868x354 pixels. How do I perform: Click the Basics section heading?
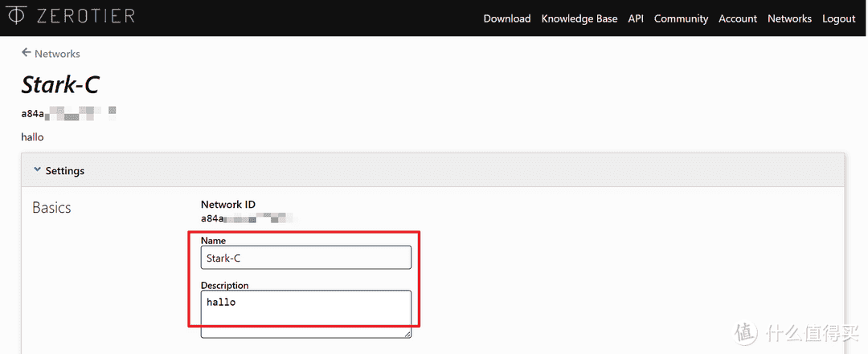pos(51,208)
